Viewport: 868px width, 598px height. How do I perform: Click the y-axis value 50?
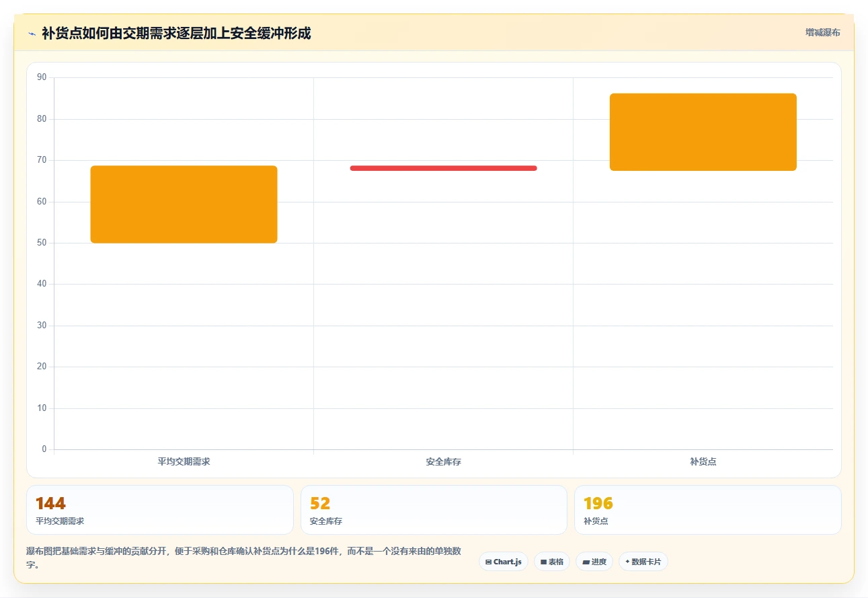[42, 243]
